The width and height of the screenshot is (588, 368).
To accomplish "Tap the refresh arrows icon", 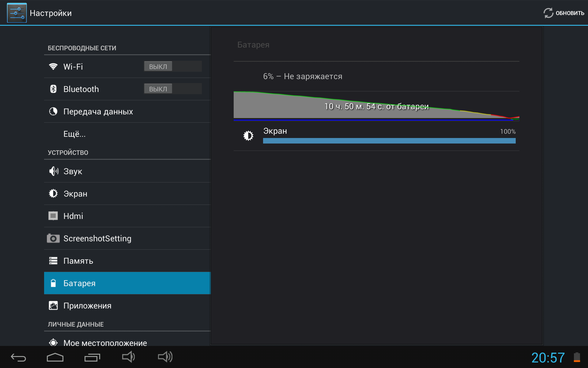I will [548, 13].
